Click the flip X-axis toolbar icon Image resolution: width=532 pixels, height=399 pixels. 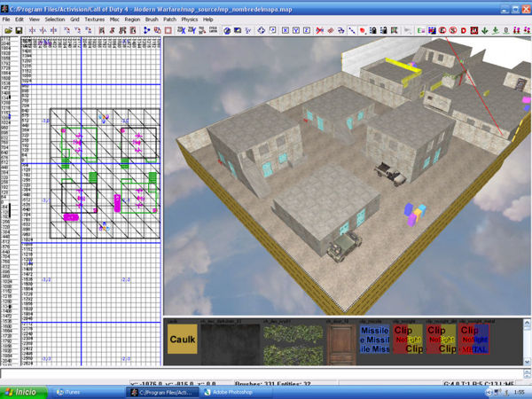point(33,30)
